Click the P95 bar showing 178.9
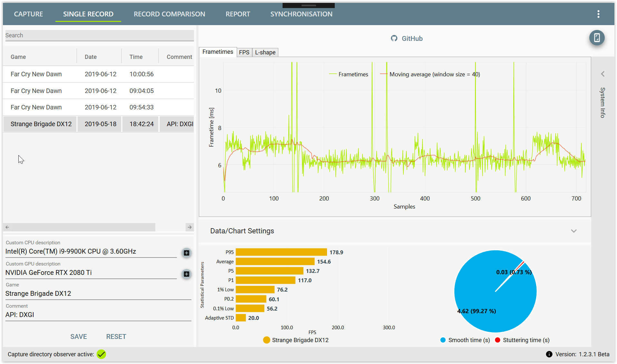 click(281, 252)
